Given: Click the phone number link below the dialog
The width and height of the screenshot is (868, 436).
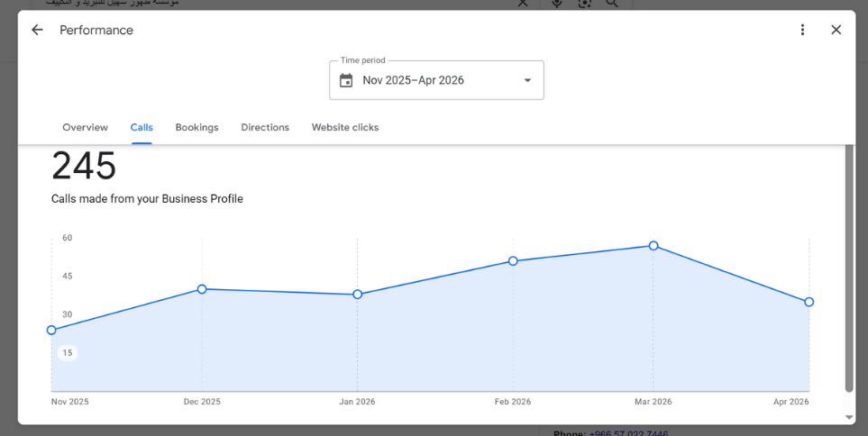Looking at the screenshot, I should coord(628,432).
